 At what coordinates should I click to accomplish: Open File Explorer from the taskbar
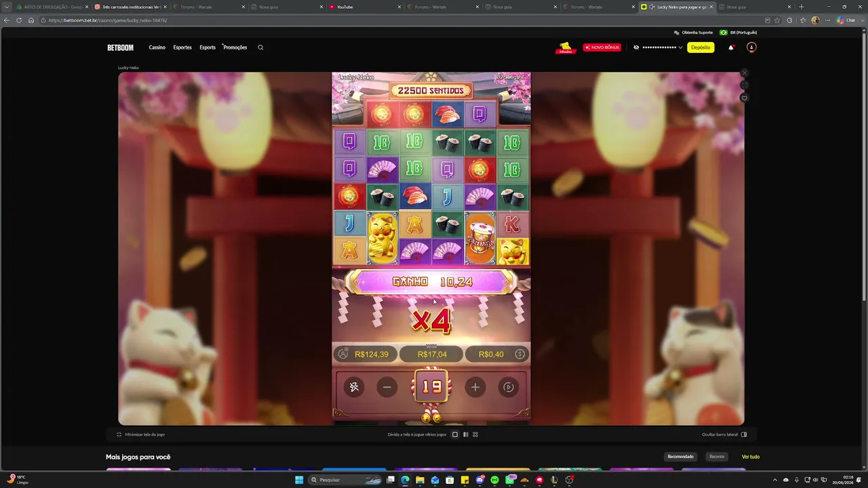(x=420, y=480)
